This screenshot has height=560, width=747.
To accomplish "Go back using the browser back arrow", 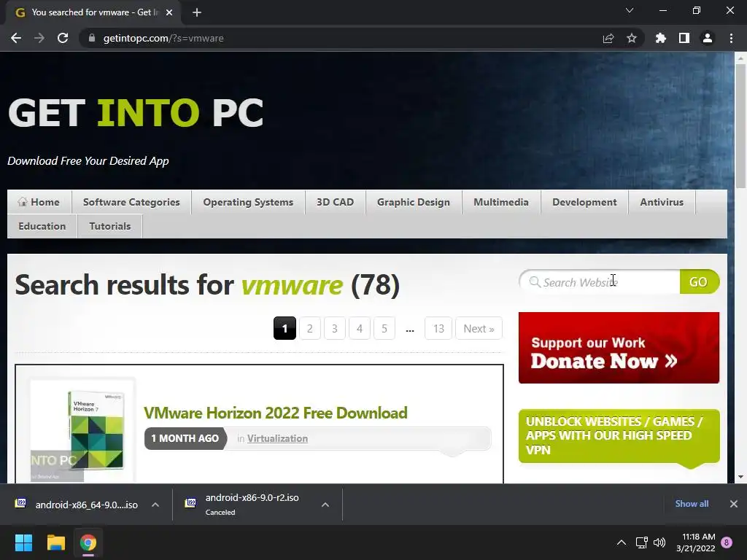I will (x=16, y=38).
